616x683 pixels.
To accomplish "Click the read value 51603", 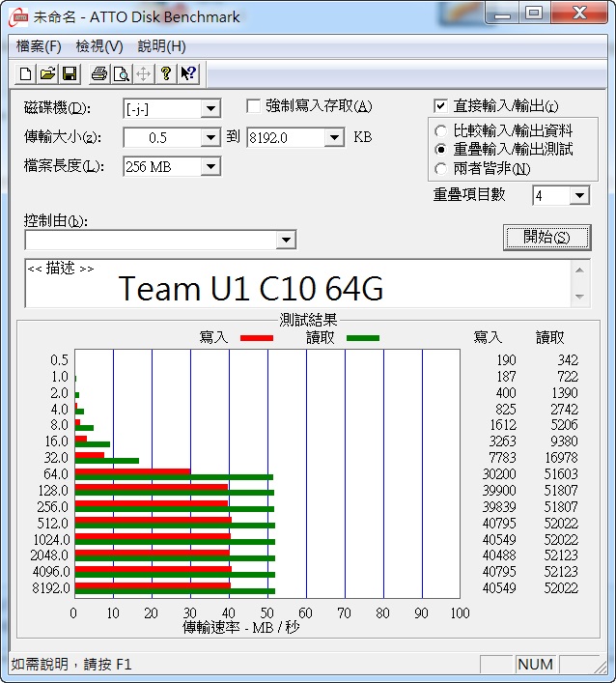I will [561, 474].
